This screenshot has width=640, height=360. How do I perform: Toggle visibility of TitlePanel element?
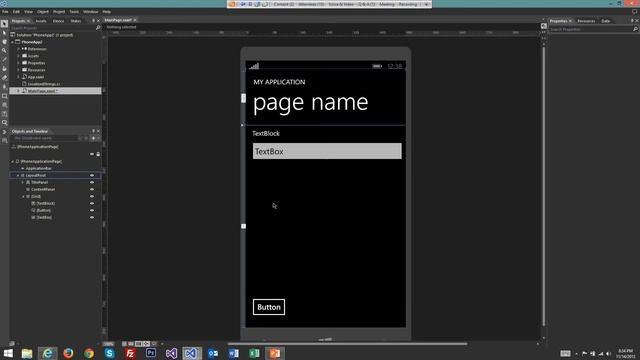click(x=92, y=182)
